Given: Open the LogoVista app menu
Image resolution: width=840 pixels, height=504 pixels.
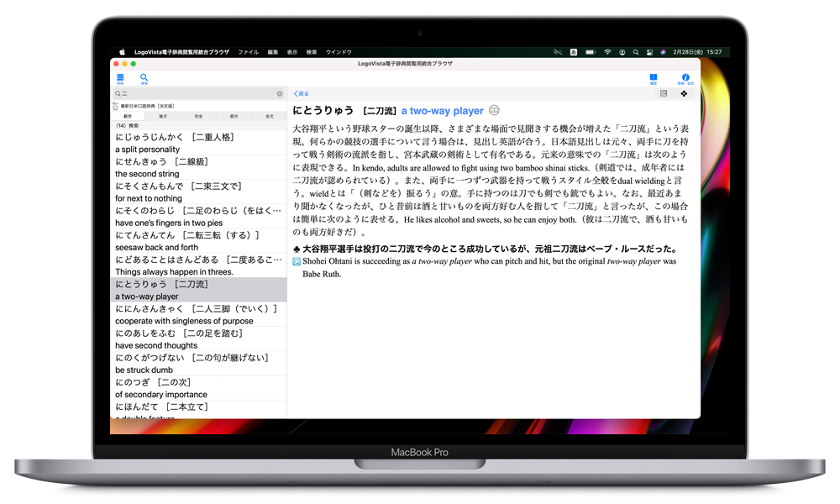Looking at the screenshot, I should (181, 52).
